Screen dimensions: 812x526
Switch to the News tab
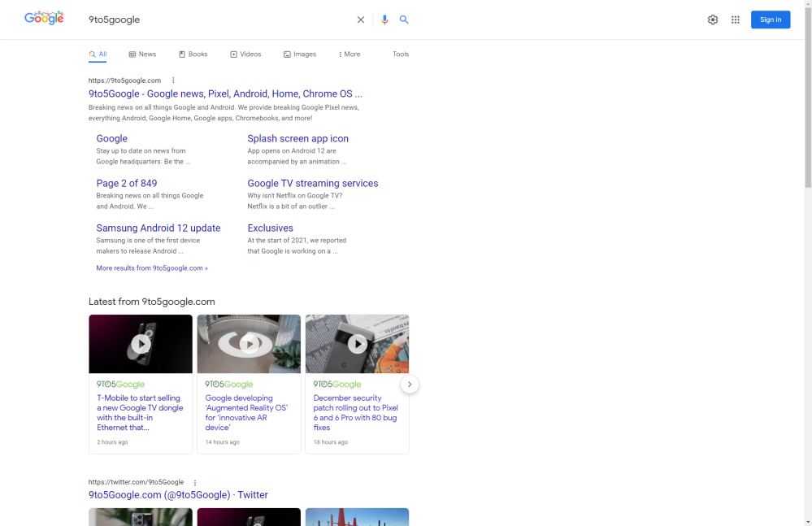coord(142,54)
